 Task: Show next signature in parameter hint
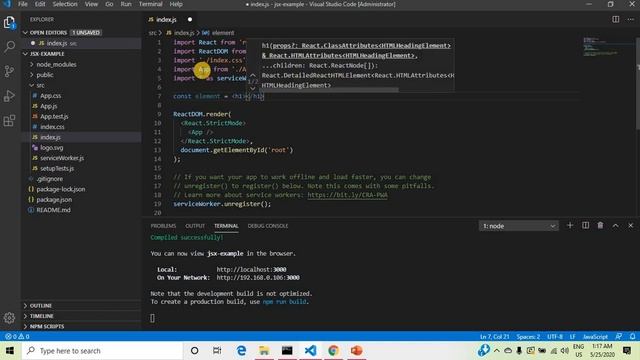click(x=253, y=89)
